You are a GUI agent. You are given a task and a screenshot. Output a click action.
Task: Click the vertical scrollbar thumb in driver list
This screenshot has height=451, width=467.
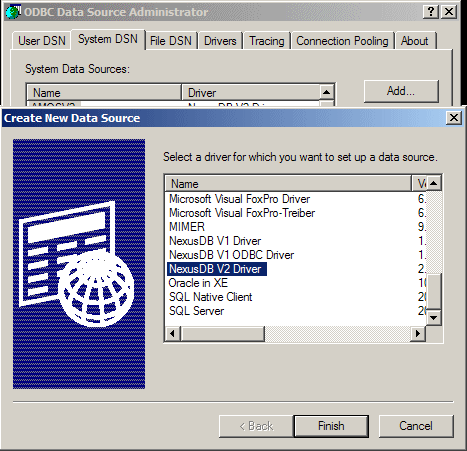[434, 292]
